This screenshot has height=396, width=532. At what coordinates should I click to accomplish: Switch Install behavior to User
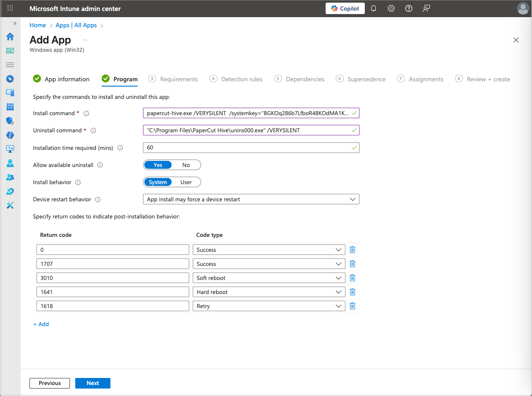pos(186,182)
